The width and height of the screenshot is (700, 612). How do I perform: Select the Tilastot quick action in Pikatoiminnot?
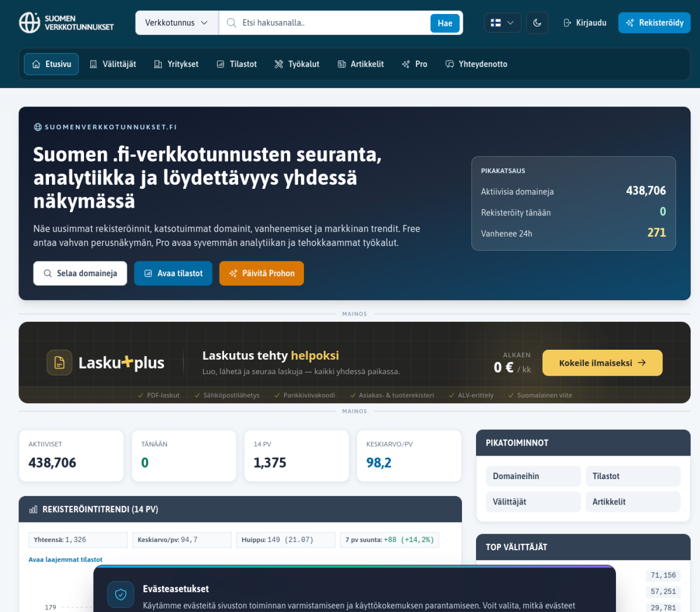[x=633, y=476]
